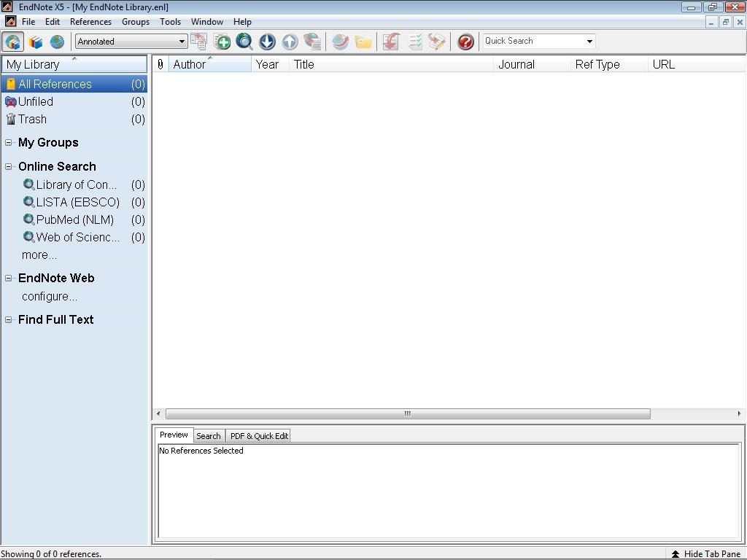Image resolution: width=747 pixels, height=560 pixels.
Task: Sort references by the Ref Type column
Action: point(610,64)
